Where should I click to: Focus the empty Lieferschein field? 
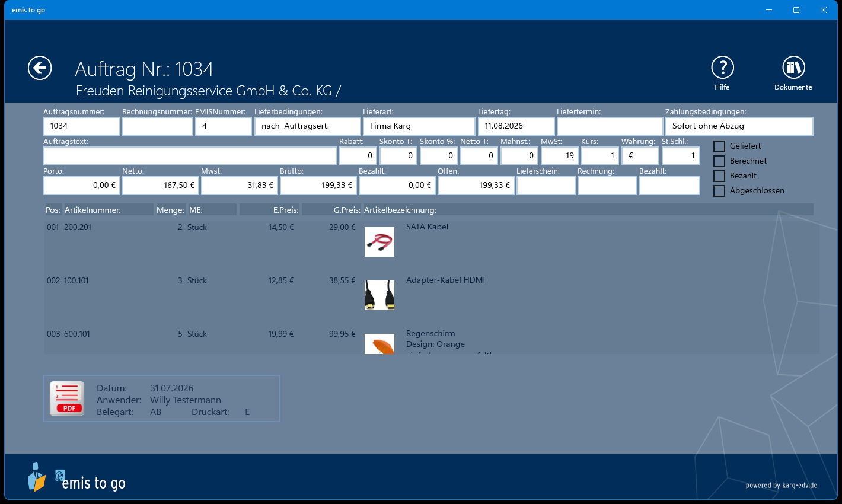(x=546, y=186)
